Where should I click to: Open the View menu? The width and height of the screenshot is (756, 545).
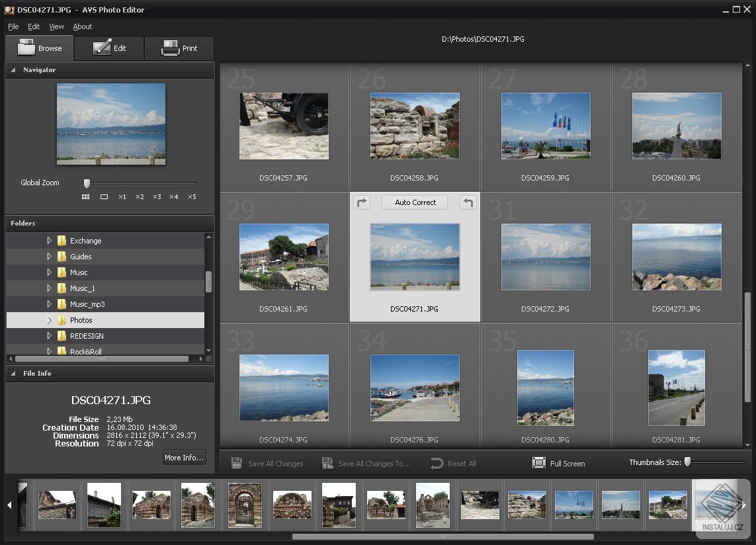[56, 26]
